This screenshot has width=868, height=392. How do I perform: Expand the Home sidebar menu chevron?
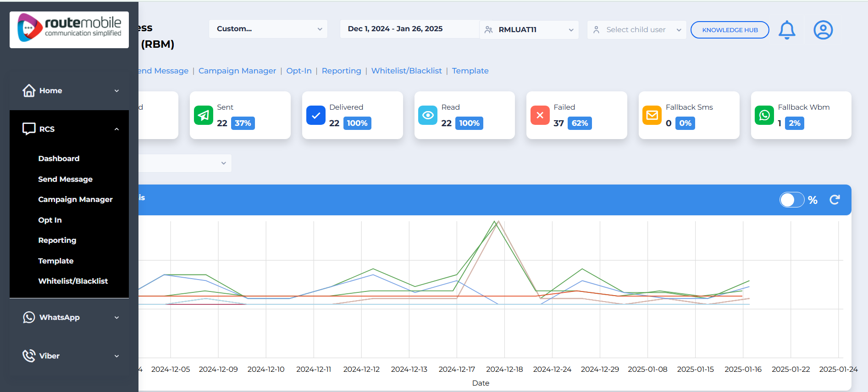tap(116, 91)
